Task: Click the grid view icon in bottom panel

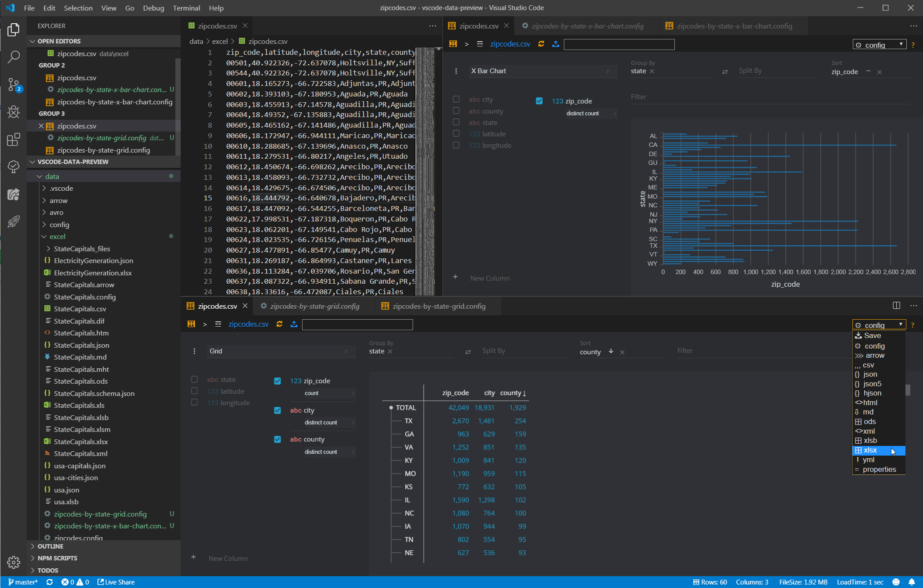Action: (x=192, y=325)
